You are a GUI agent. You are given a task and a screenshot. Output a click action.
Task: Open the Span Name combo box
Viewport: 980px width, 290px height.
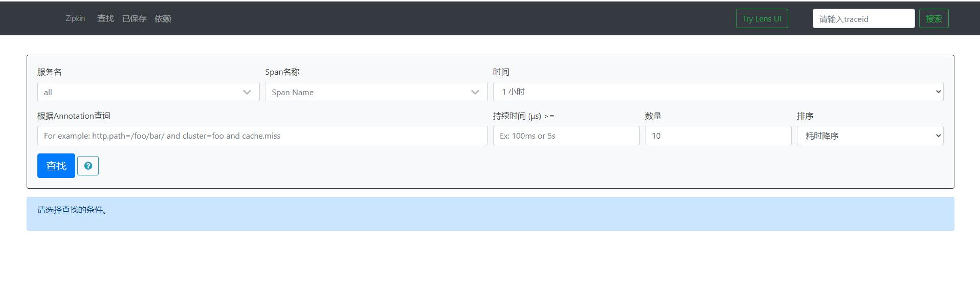coord(366,92)
